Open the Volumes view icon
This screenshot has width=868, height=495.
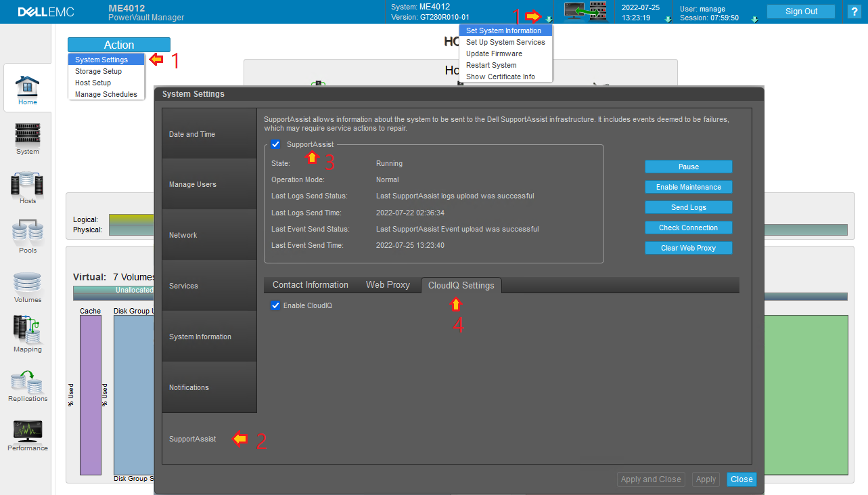(x=27, y=283)
